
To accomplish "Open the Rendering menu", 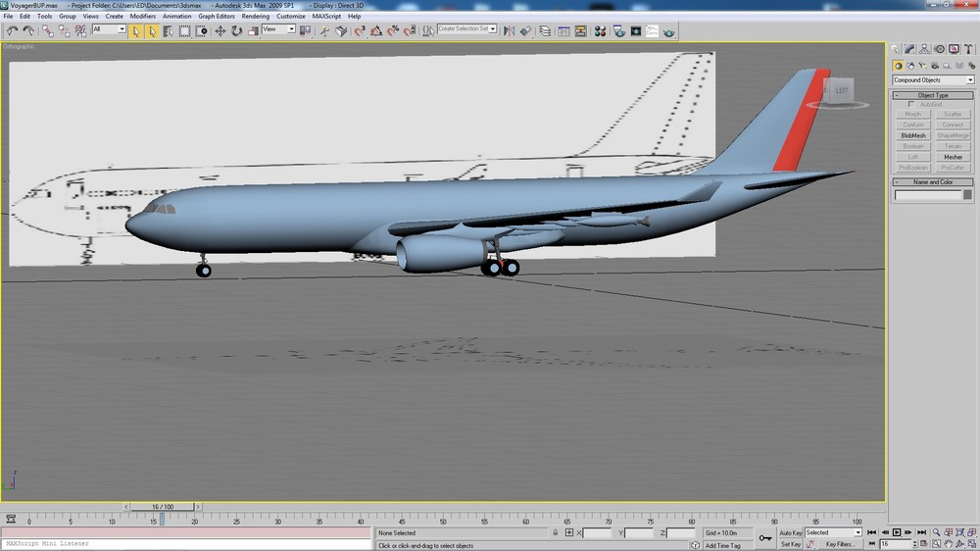I will [255, 17].
